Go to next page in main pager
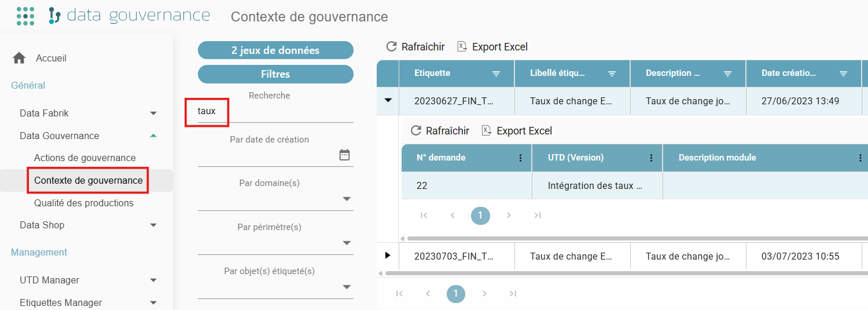 (484, 293)
